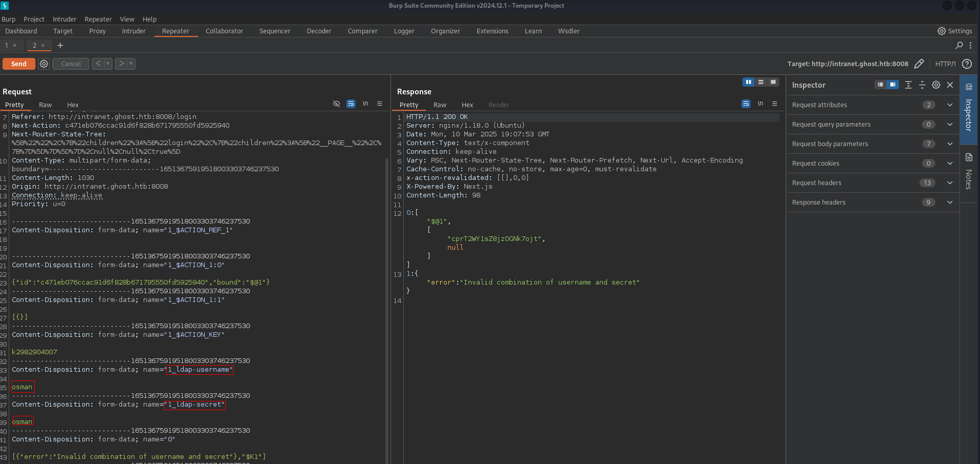Open back-history dropdown arrow
The height and width of the screenshot is (464, 980).
point(108,64)
